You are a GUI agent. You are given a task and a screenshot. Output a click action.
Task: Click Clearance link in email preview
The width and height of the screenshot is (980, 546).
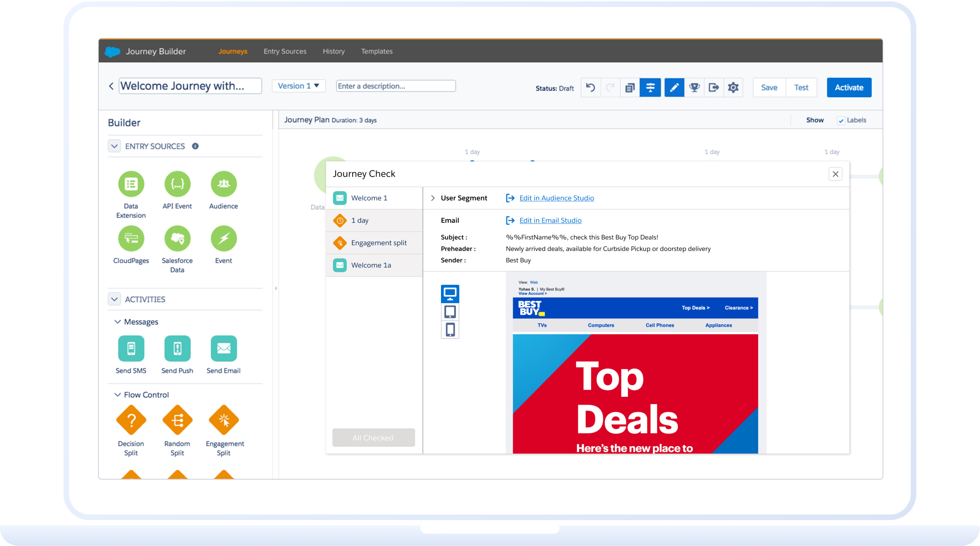[x=738, y=308]
